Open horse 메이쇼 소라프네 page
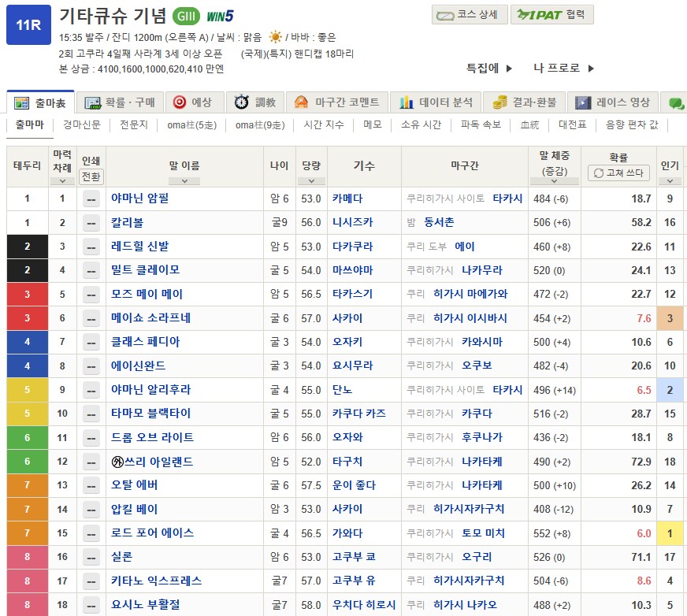This screenshot has width=687, height=616. [150, 318]
